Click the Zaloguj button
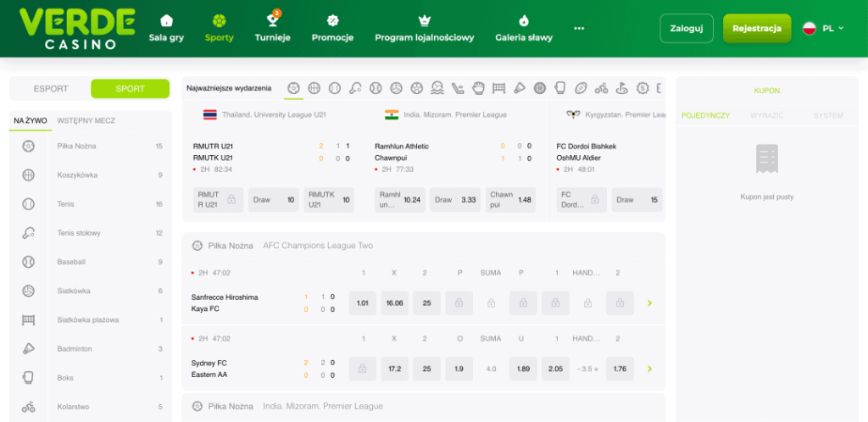Viewport: 868px width, 422px height. coord(687,28)
